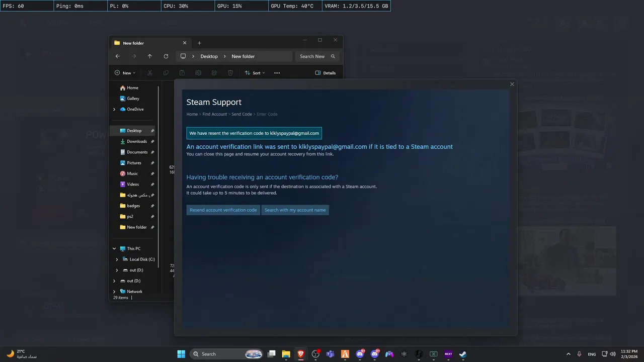The height and width of the screenshot is (362, 644).
Task: Open the weather widget showing 21°C
Action: pyautogui.click(x=21, y=354)
